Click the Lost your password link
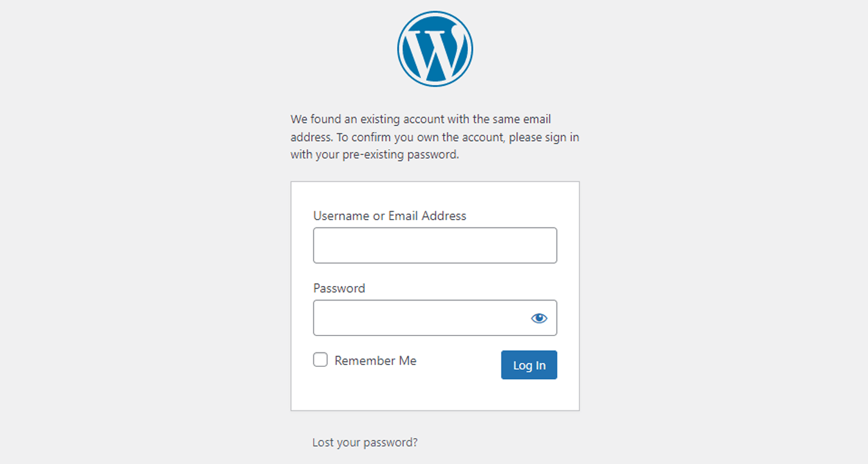Viewport: 868px width, 464px height. click(x=365, y=442)
